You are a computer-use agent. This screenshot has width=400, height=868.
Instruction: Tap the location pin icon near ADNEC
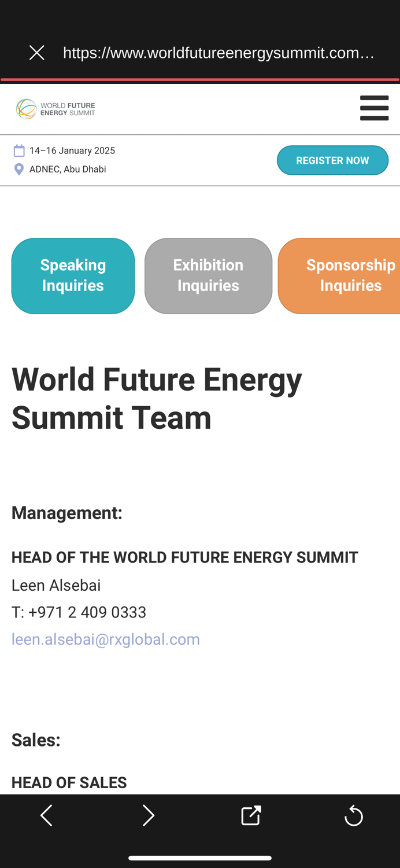pos(18,169)
